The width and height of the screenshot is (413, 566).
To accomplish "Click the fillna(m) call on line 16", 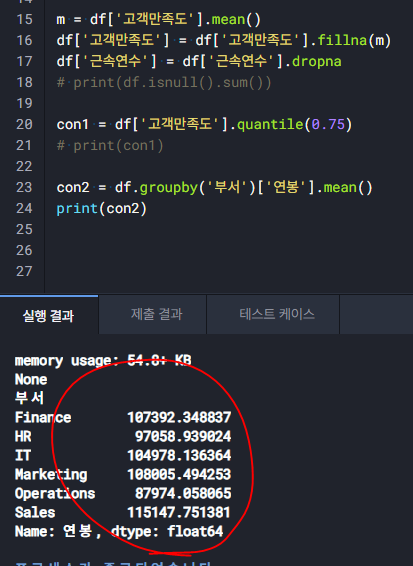I will coord(354,40).
